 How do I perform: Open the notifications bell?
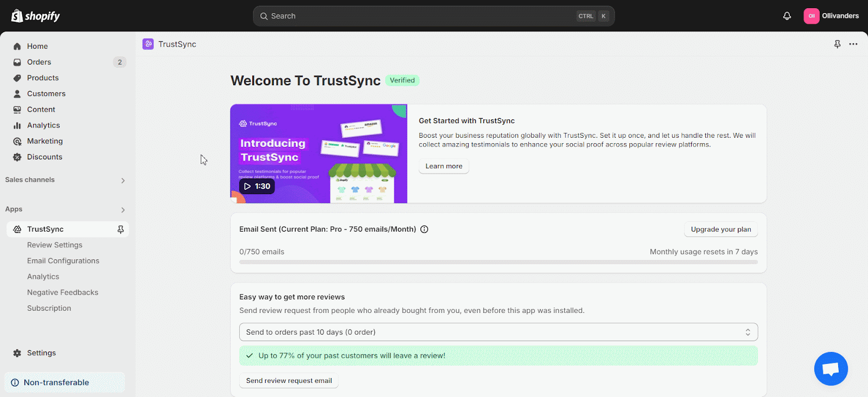(x=787, y=16)
